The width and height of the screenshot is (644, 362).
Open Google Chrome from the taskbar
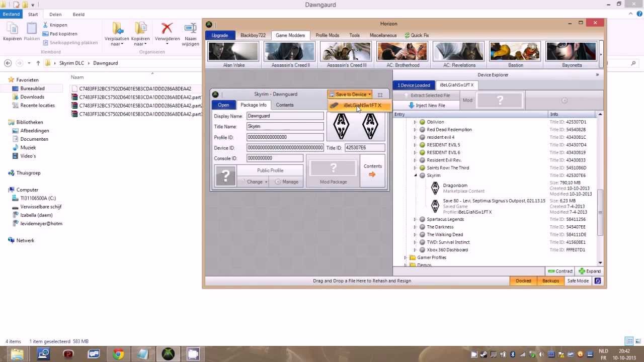tap(118, 354)
